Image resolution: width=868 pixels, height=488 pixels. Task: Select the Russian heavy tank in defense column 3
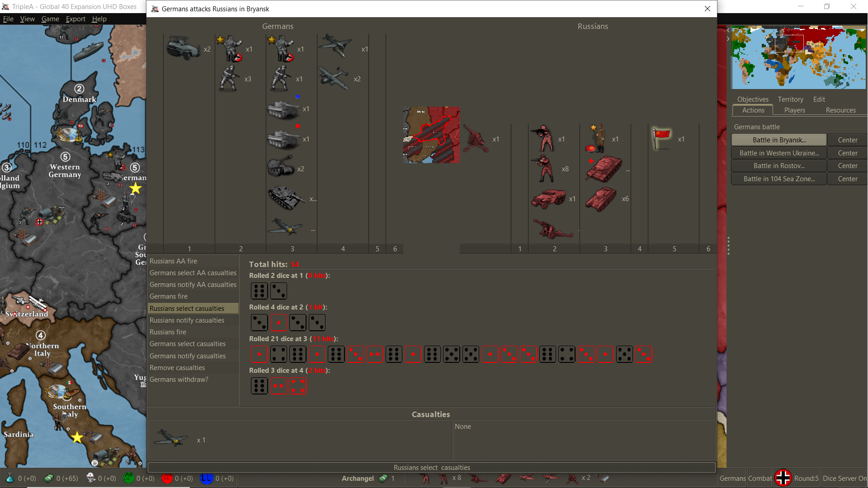604,169
